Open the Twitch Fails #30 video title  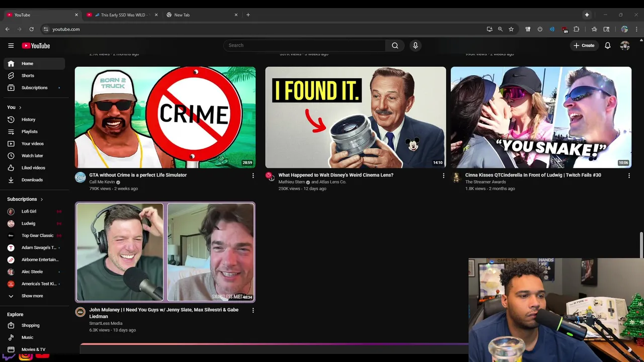pyautogui.click(x=533, y=175)
